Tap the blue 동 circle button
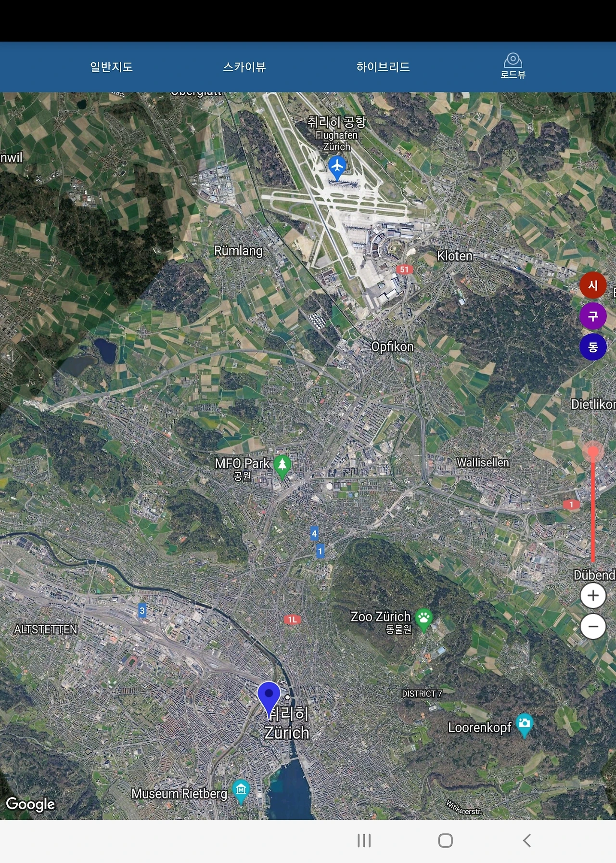 (x=593, y=347)
